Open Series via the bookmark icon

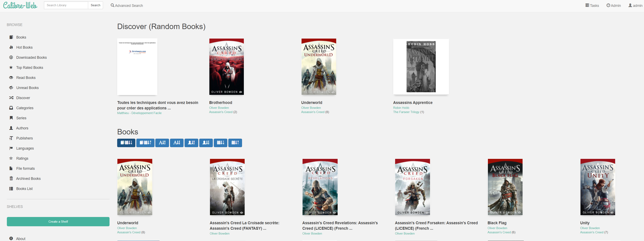[11, 118]
